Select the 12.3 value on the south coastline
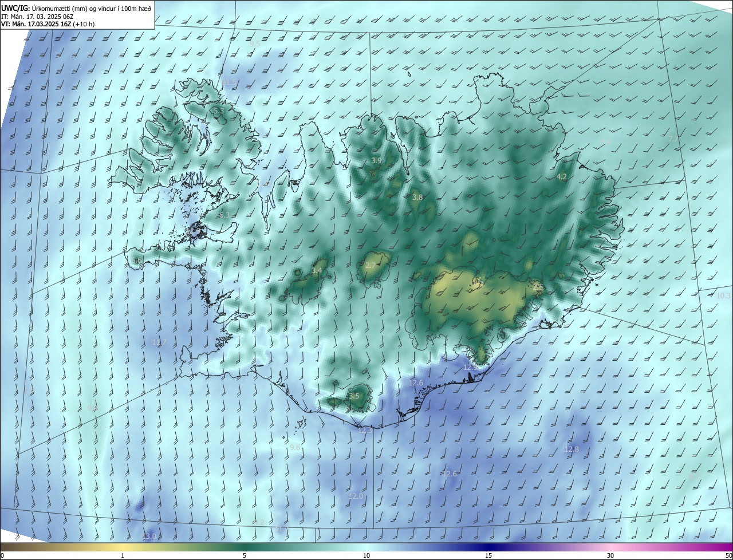 [365, 429]
